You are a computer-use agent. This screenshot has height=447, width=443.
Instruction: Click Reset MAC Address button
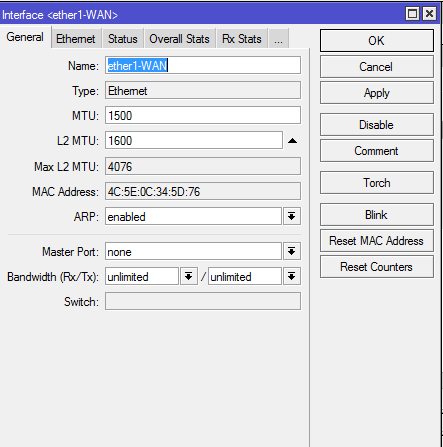377,241
